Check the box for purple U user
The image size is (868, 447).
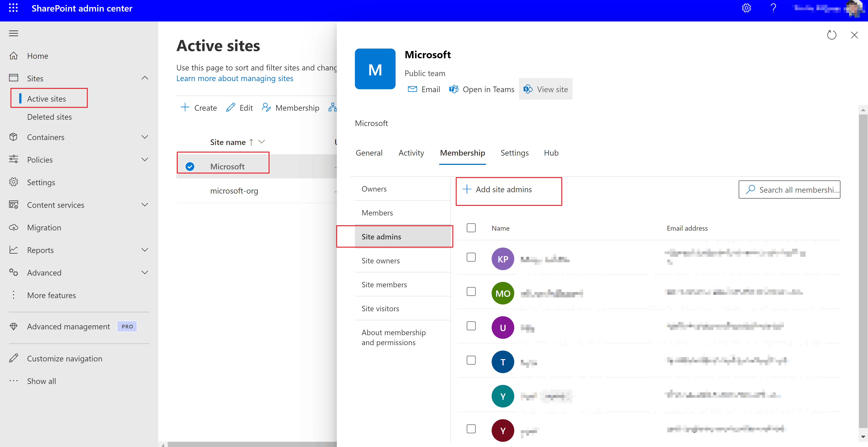pos(471,326)
